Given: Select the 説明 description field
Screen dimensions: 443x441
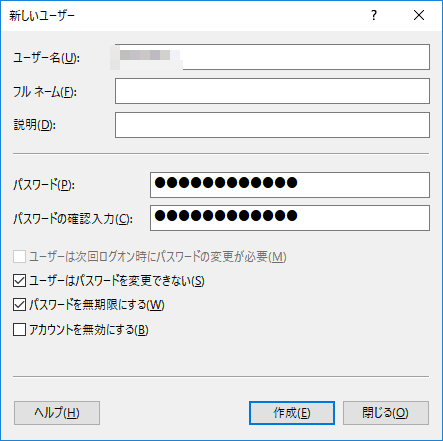Looking at the screenshot, I should pos(272,125).
